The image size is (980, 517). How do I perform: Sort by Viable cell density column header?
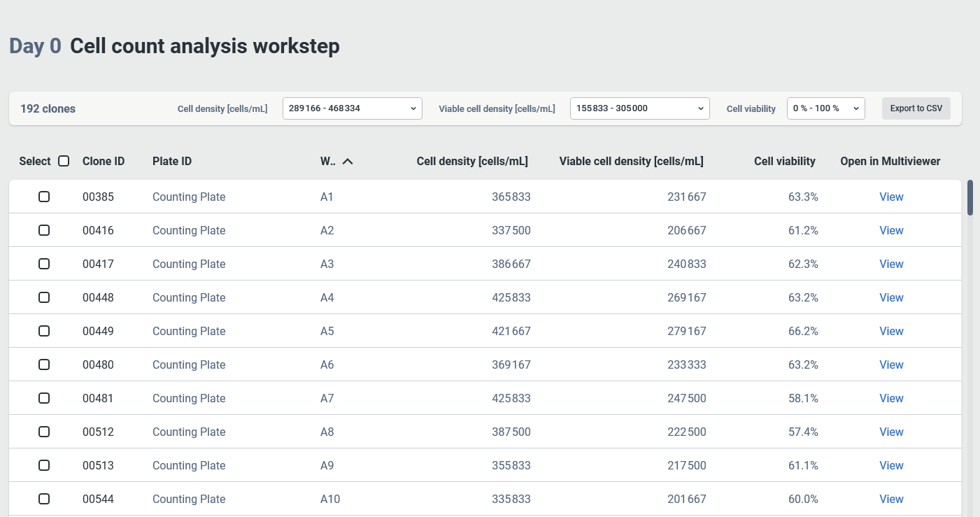point(632,161)
